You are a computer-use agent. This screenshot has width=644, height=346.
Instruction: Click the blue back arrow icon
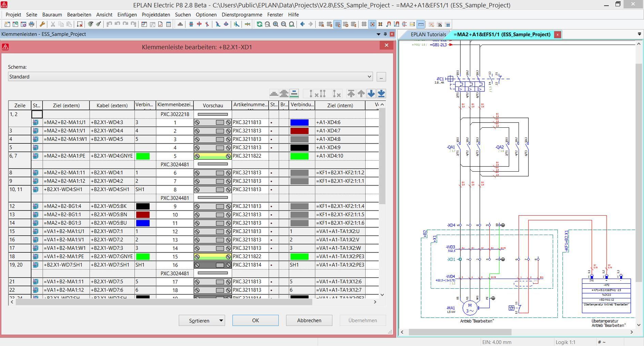tap(302, 24)
